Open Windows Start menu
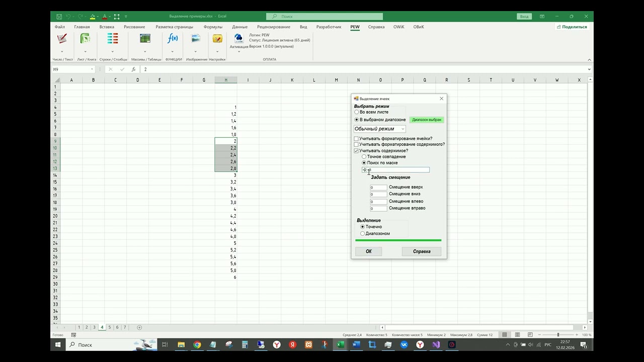 [58, 345]
